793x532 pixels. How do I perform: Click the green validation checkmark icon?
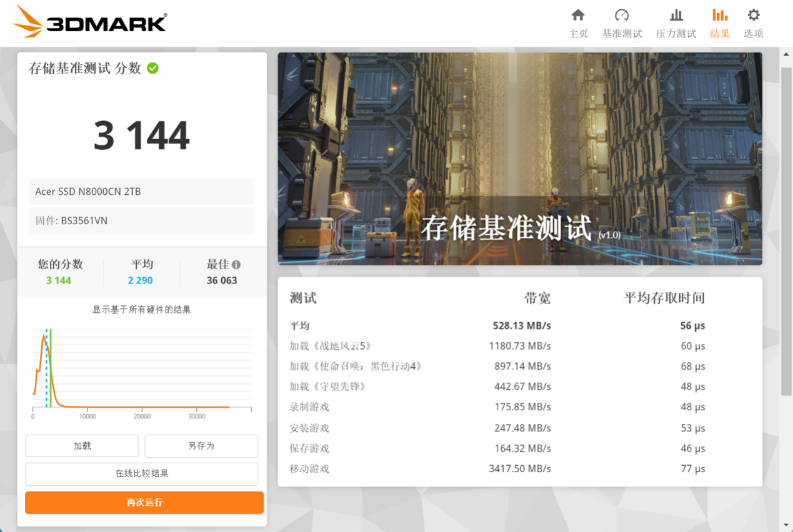(x=152, y=68)
